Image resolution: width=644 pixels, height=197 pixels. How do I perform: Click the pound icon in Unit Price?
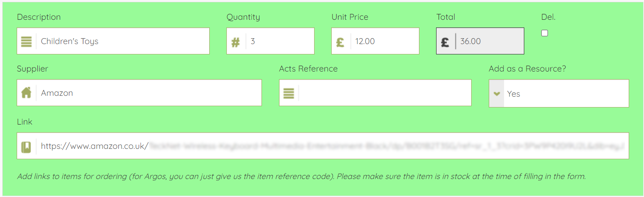(340, 42)
